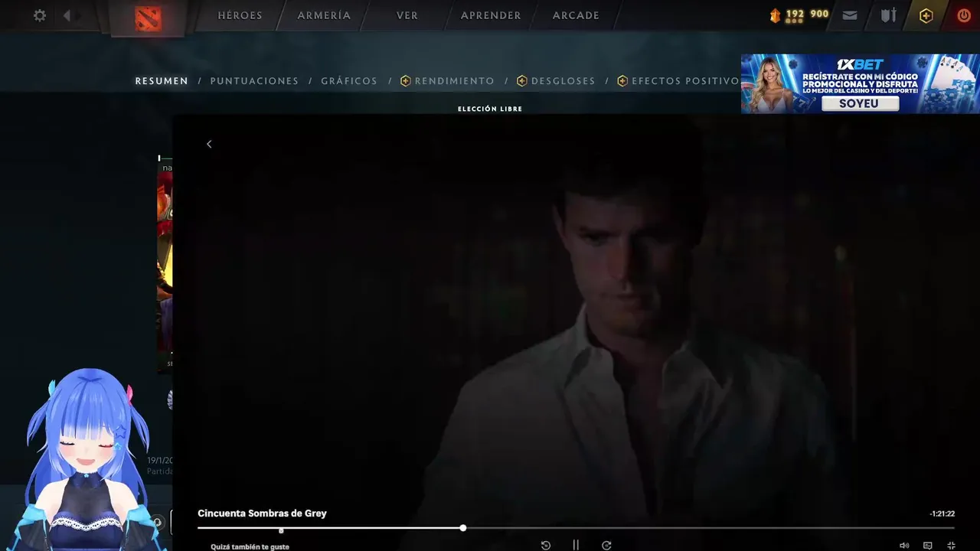Click the volume speaker icon
This screenshot has width=980, height=551.
click(904, 546)
